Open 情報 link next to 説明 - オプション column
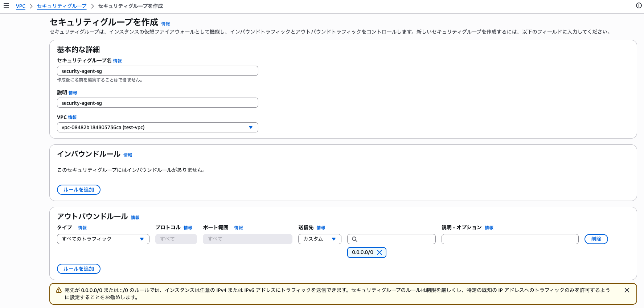 (489, 228)
